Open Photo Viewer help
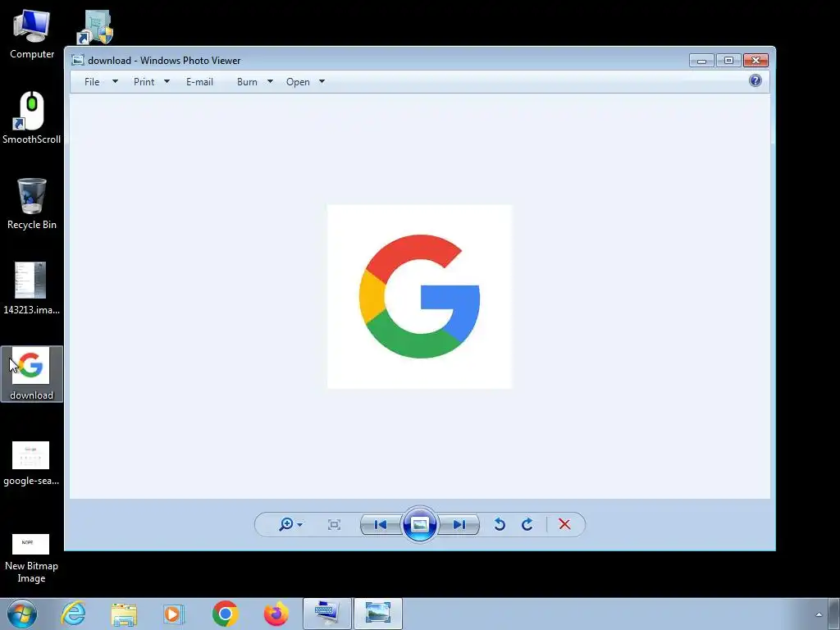 click(x=756, y=80)
